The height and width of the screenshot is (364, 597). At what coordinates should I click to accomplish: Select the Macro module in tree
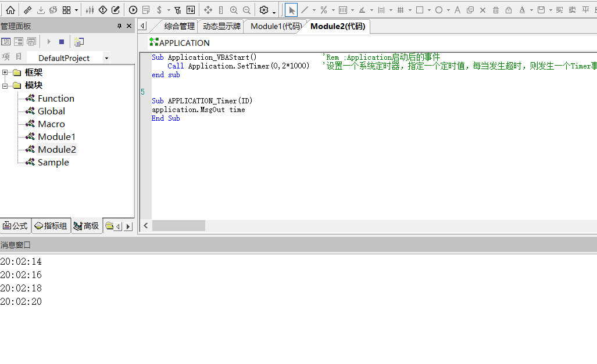51,124
